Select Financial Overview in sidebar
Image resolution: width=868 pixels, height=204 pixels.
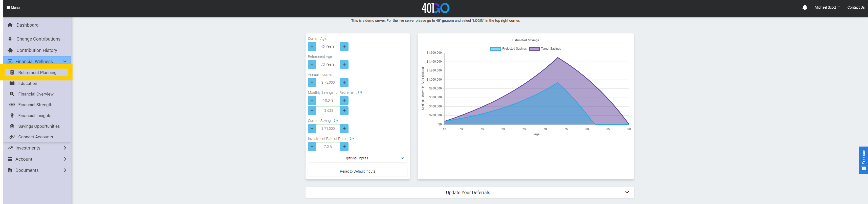click(36, 94)
